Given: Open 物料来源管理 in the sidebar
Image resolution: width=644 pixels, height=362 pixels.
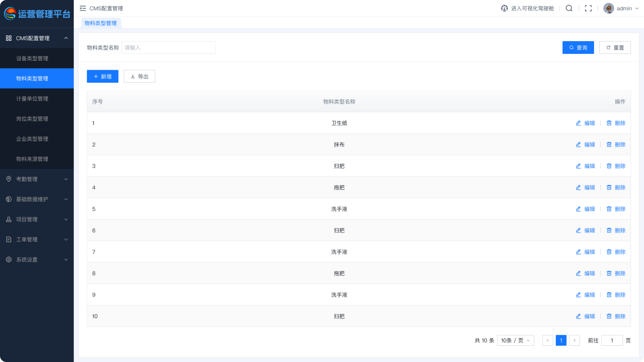Looking at the screenshot, I should click(x=37, y=159).
